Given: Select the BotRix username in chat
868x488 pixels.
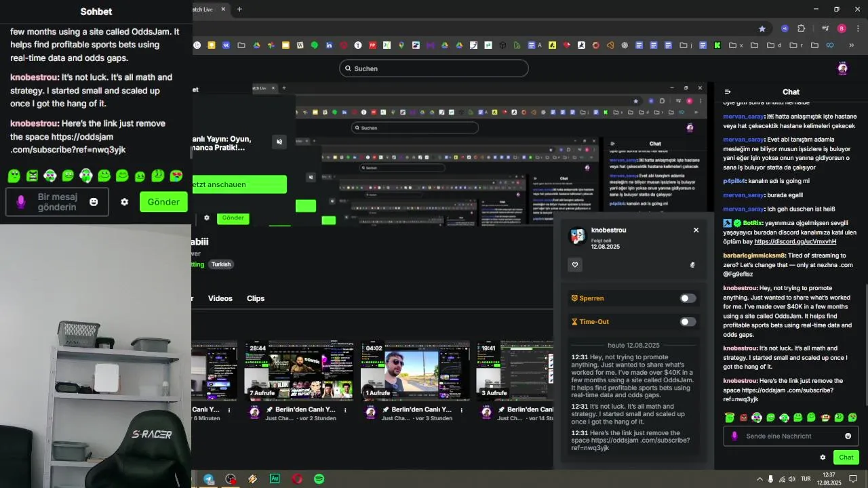Looking at the screenshot, I should pyautogui.click(x=751, y=223).
